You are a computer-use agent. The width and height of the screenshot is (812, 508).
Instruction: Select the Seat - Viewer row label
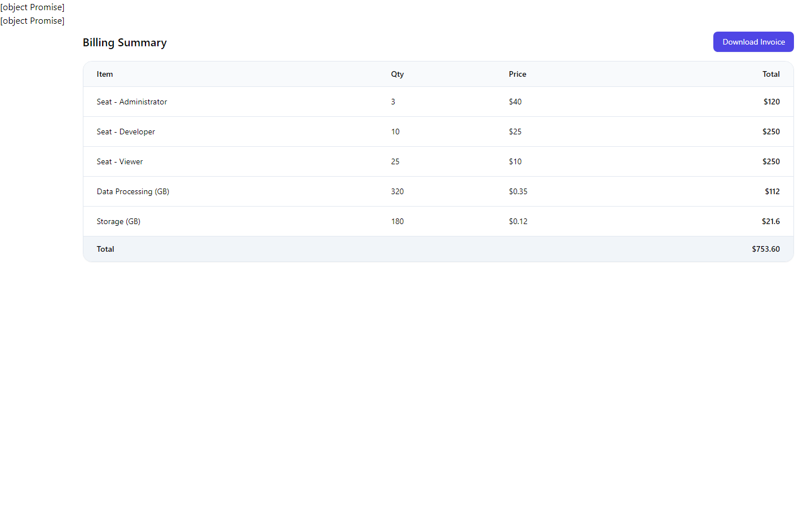[x=120, y=161]
